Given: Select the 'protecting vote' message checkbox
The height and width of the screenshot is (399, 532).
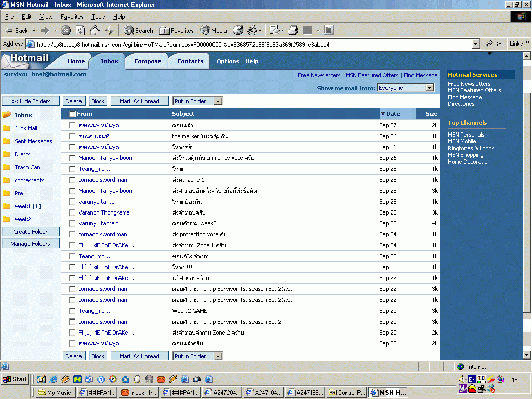Looking at the screenshot, I should 72,234.
